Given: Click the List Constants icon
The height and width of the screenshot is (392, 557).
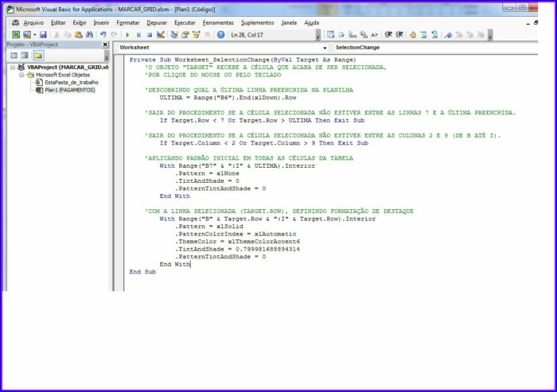Looking at the screenshot, I should point(341,34).
